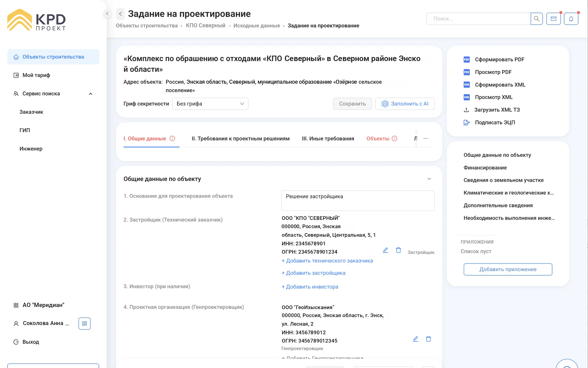The height and width of the screenshot is (368, 588).
Task: Click Подписать ЭЦП
Action: point(489,122)
